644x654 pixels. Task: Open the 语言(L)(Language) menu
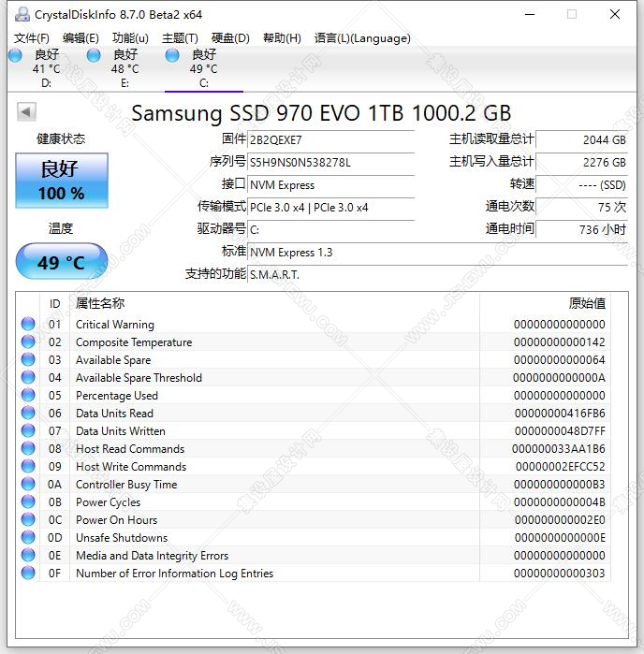click(x=362, y=38)
